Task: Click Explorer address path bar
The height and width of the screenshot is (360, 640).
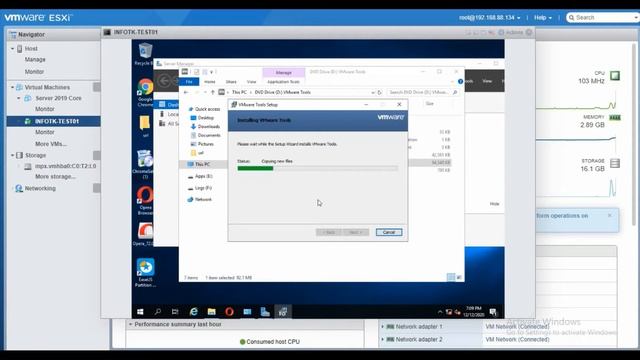Action: (301, 93)
